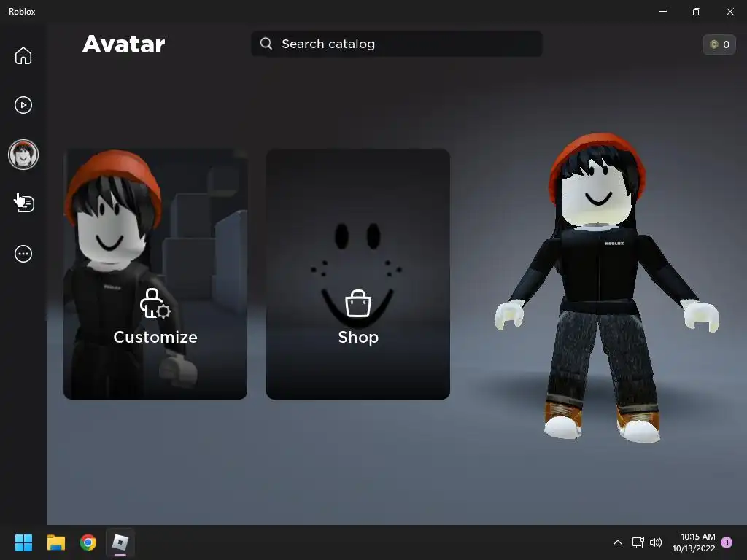Viewport: 747px width, 560px height.
Task: Open the Windows Start menu
Action: [x=23, y=542]
